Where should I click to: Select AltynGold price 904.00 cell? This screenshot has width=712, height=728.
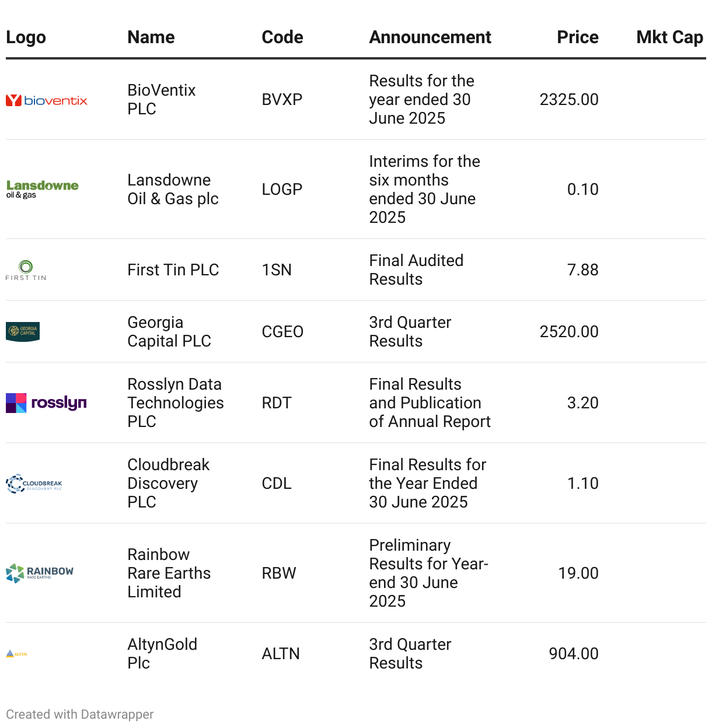click(573, 653)
